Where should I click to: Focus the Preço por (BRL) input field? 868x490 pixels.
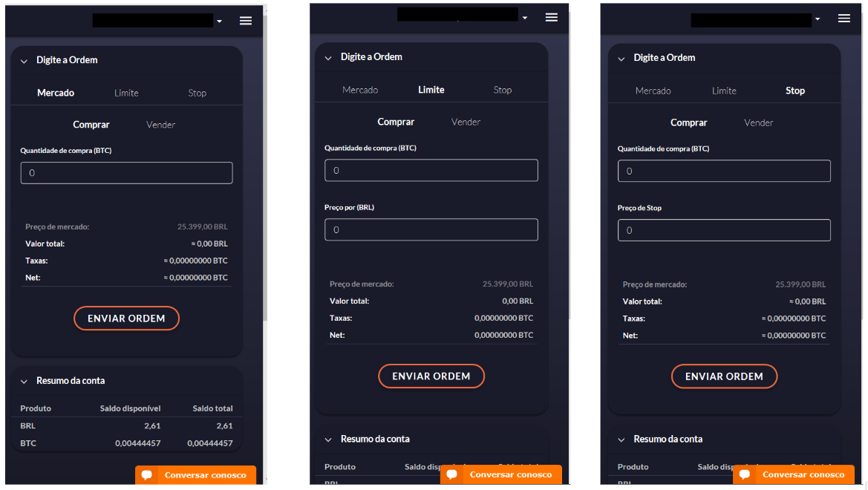pyautogui.click(x=431, y=230)
